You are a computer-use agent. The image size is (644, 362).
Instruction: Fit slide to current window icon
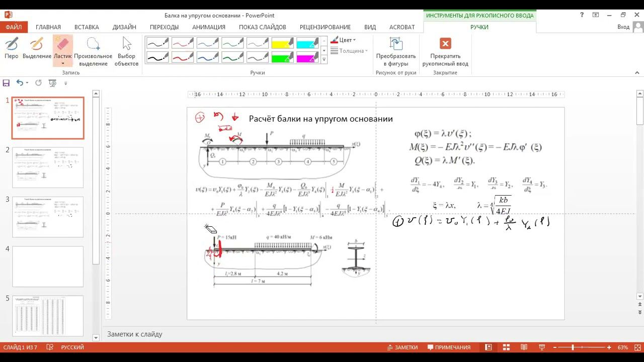636,347
